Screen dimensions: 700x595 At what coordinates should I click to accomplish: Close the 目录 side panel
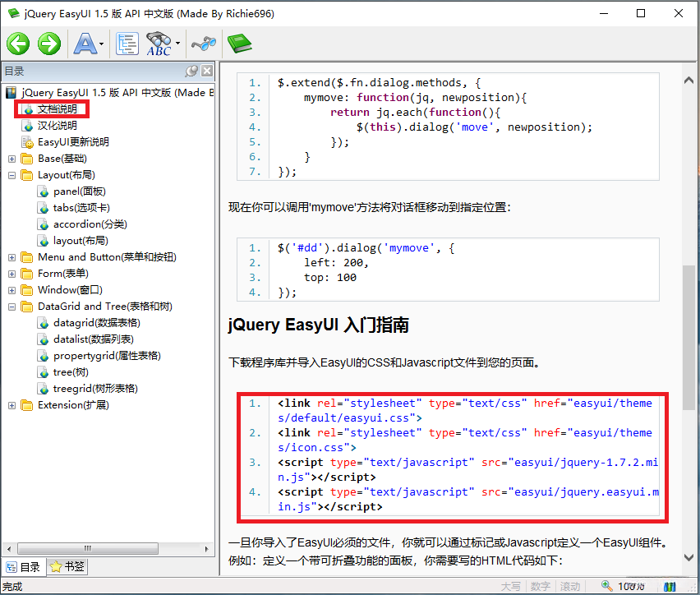tap(207, 71)
